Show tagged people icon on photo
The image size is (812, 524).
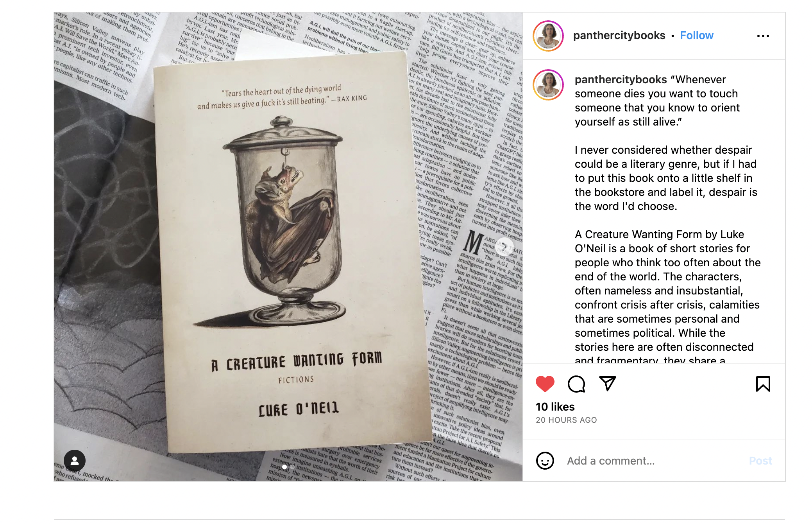[75, 460]
